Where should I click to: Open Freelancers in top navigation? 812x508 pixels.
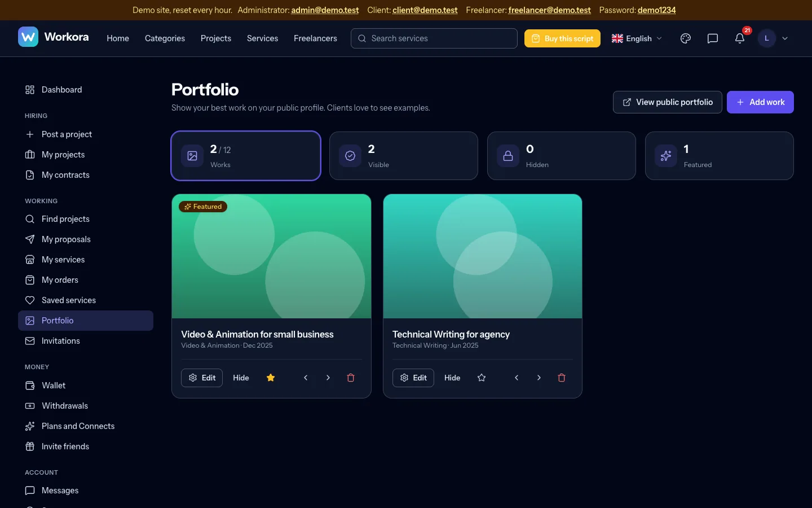click(315, 38)
